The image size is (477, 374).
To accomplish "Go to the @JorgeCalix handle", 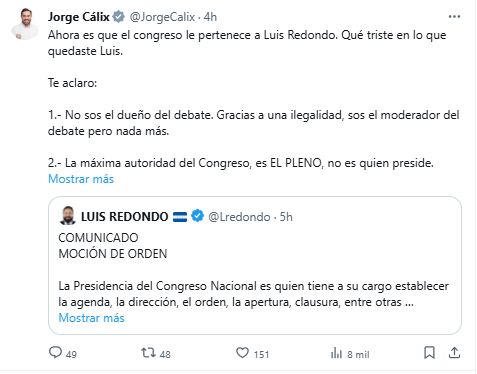I will (162, 17).
